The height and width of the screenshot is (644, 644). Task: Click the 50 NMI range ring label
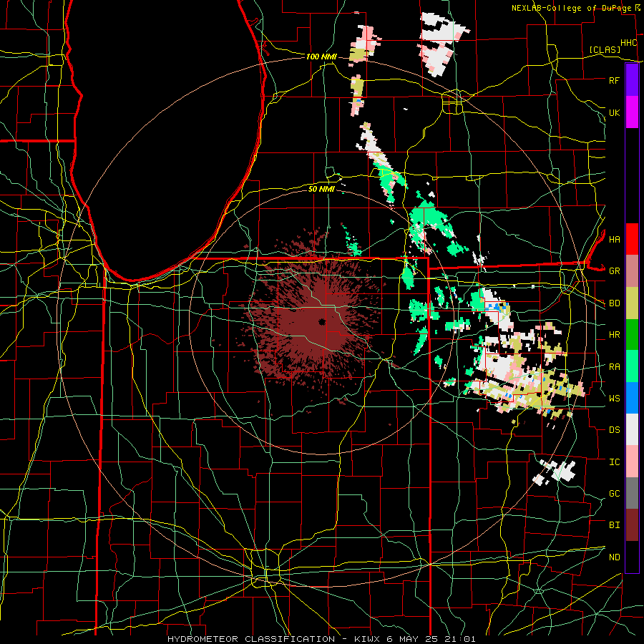tap(321, 189)
